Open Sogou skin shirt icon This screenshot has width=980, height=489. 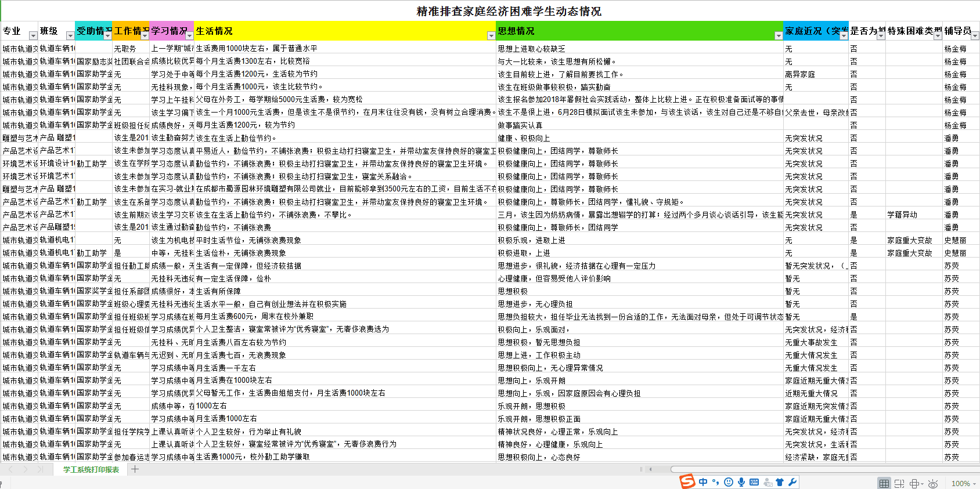tap(780, 482)
